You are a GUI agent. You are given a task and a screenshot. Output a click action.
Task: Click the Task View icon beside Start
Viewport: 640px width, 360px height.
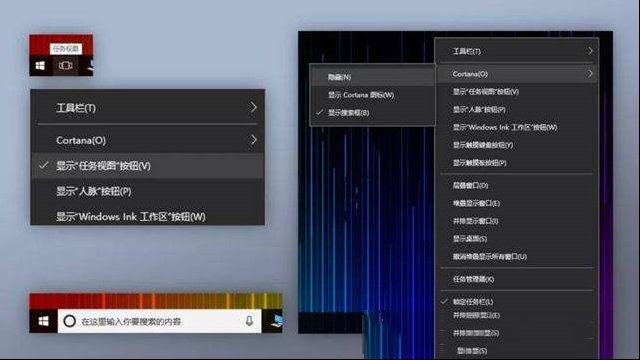point(65,65)
